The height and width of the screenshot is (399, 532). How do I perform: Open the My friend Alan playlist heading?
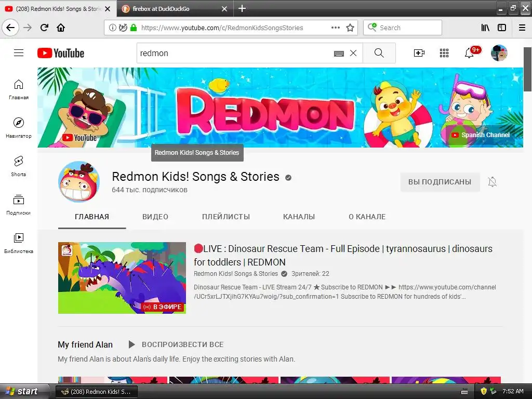click(85, 344)
